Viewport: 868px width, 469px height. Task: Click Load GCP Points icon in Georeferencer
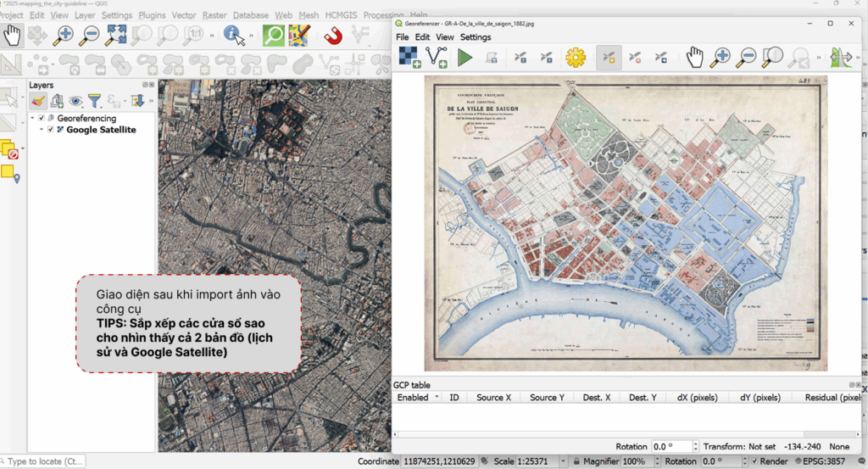[520, 58]
